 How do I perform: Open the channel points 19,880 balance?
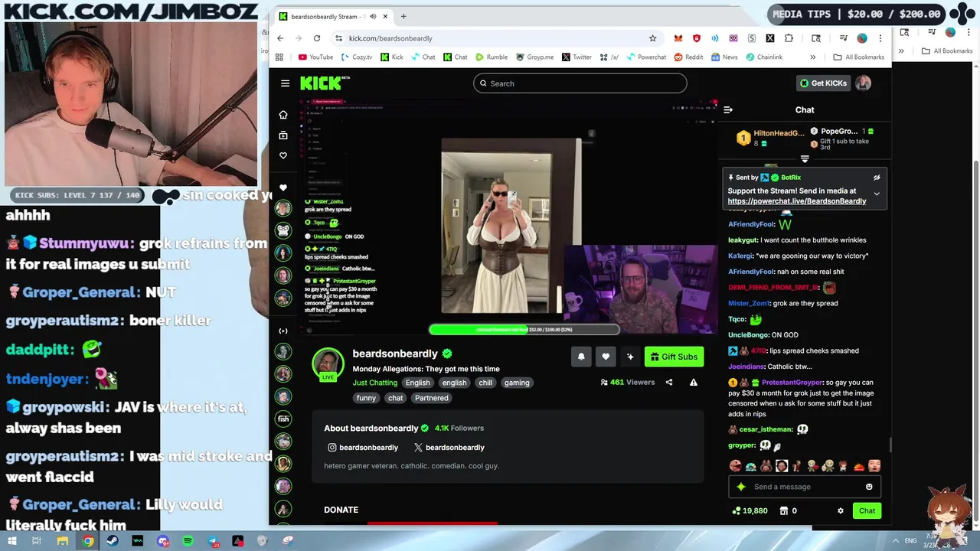point(750,510)
